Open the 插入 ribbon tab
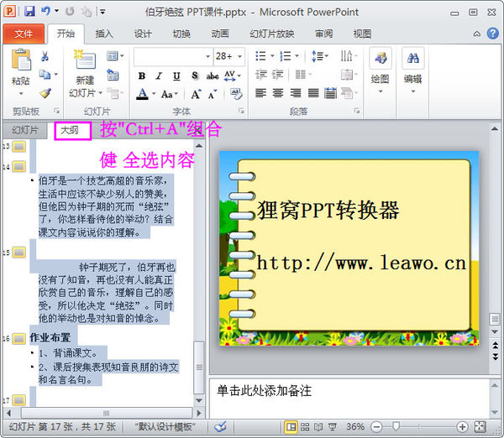The height and width of the screenshot is (438, 504). tap(104, 34)
